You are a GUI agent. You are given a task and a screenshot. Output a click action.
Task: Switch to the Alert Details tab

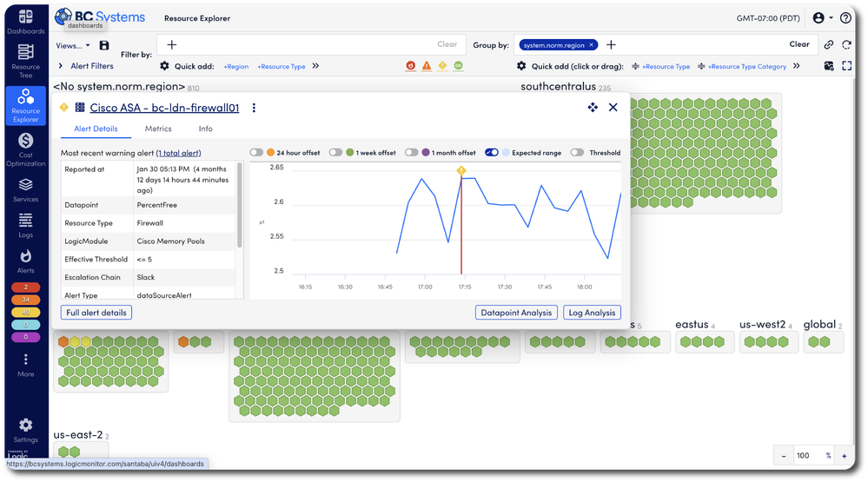(x=96, y=129)
